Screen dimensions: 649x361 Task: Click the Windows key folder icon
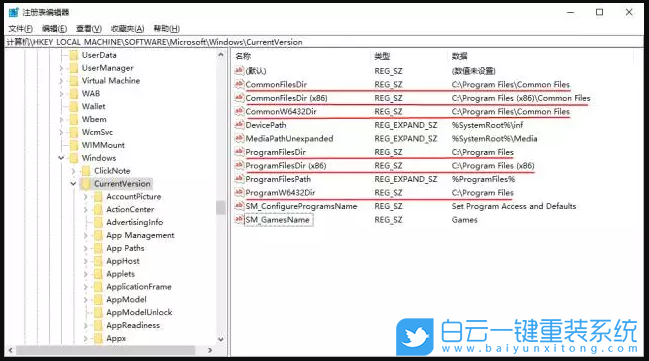click(x=74, y=158)
